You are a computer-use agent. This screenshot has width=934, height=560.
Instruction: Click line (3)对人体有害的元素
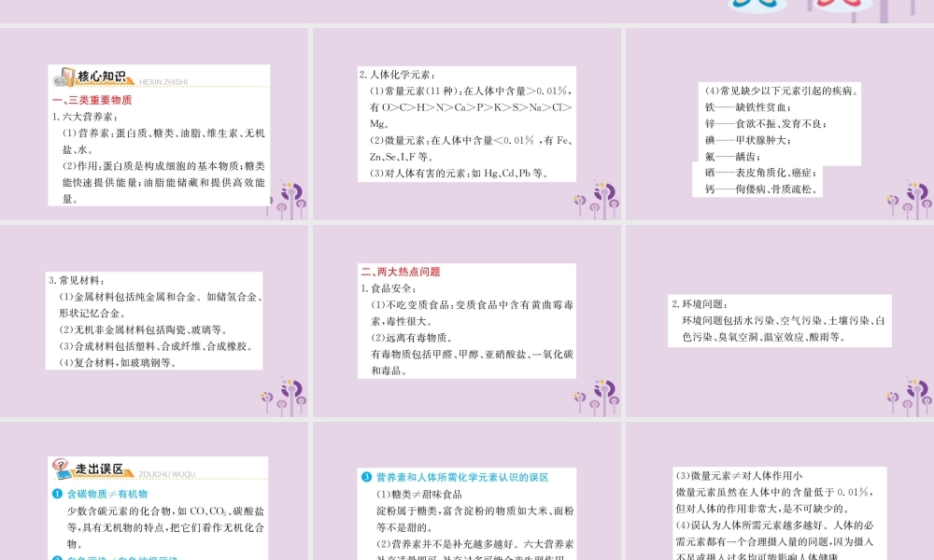(460, 174)
